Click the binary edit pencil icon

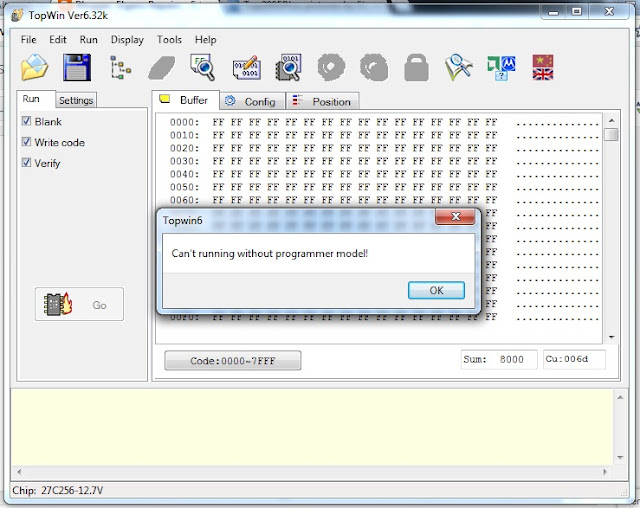point(246,68)
